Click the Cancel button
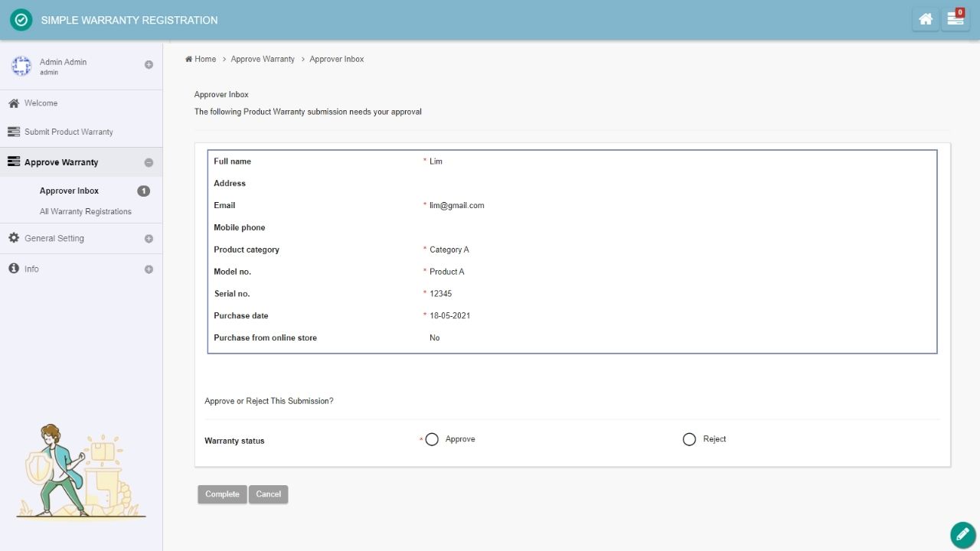 coord(268,494)
